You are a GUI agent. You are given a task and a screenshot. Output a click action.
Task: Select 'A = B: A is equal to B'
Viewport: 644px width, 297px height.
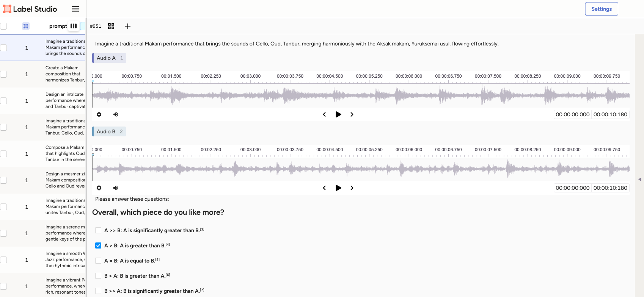pyautogui.click(x=98, y=261)
